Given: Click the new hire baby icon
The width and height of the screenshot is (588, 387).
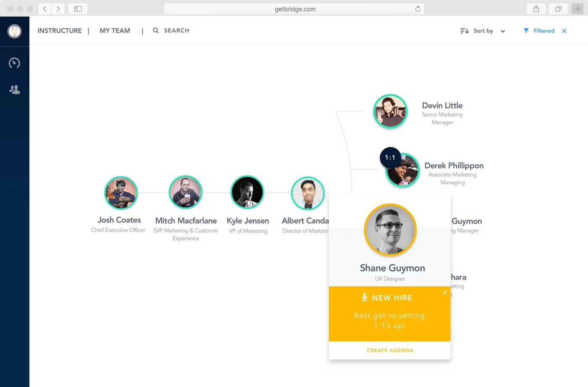Looking at the screenshot, I should tap(365, 297).
